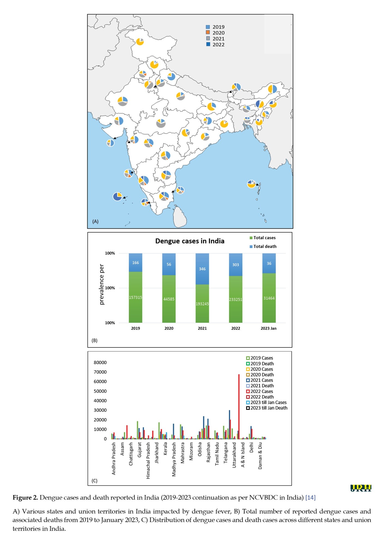The width and height of the screenshot is (392, 545).
Task: Select the pie chart beside the Andaman Islands
Action: click(x=251, y=184)
